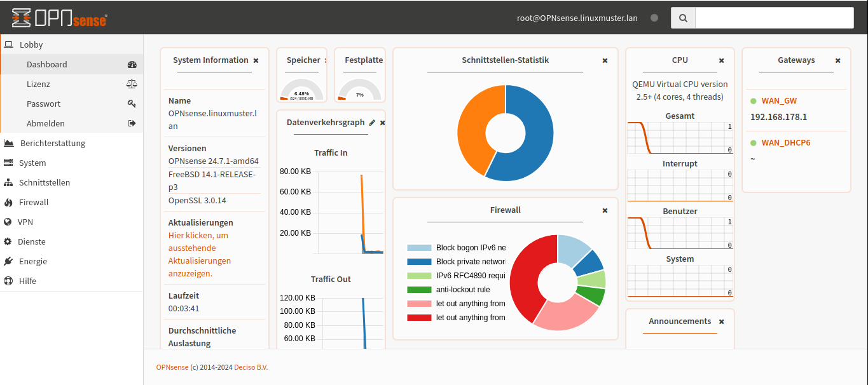
Task: Close the Gateways widget
Action: click(x=837, y=60)
